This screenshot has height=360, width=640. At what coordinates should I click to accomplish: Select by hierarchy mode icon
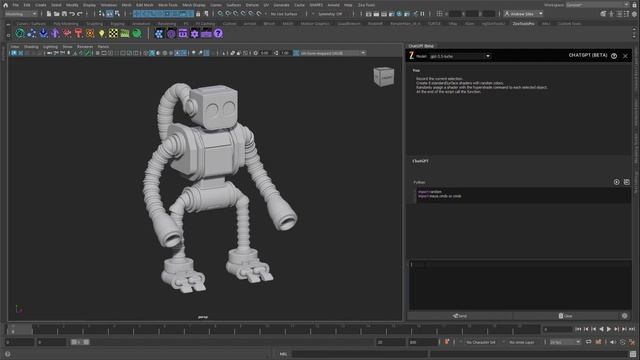click(x=101, y=14)
